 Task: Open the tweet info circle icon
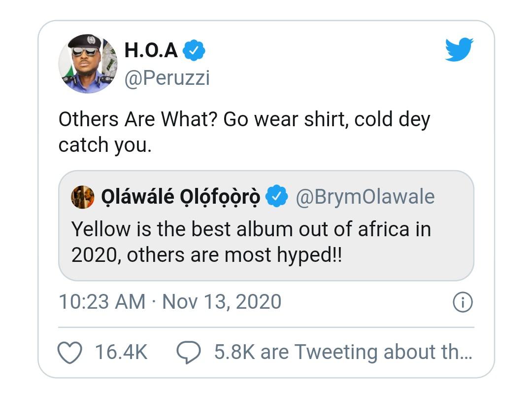[463, 302]
